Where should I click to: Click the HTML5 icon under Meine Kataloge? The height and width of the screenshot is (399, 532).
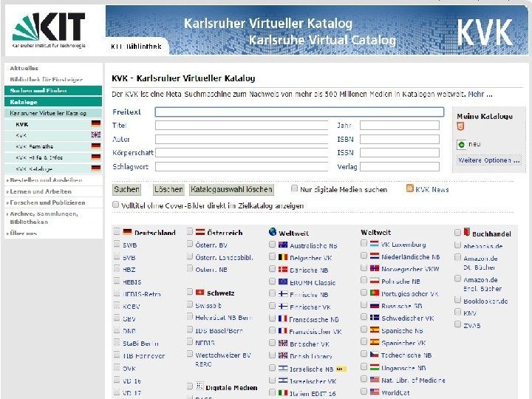[460, 126]
